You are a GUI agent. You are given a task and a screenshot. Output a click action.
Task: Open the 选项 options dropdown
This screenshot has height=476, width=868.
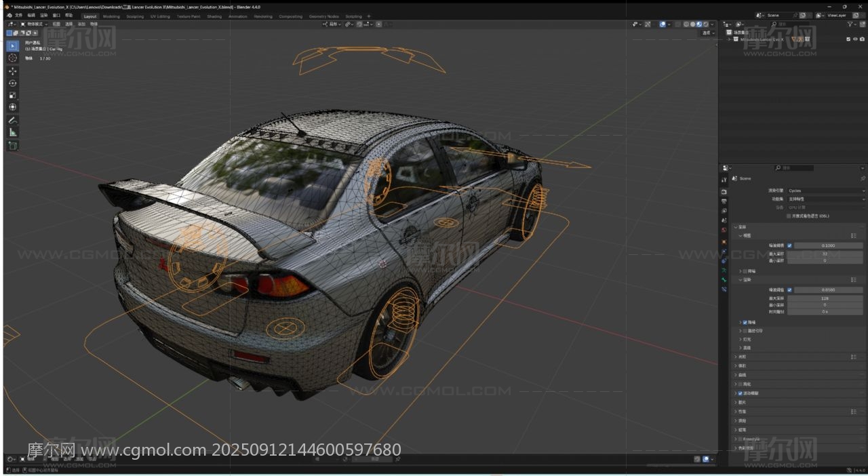pyautogui.click(x=708, y=33)
